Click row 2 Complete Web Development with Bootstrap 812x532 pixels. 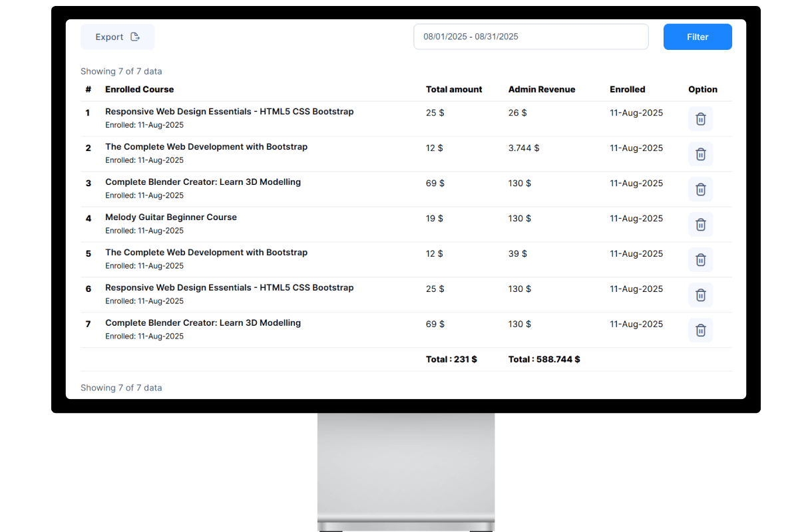pos(206,147)
